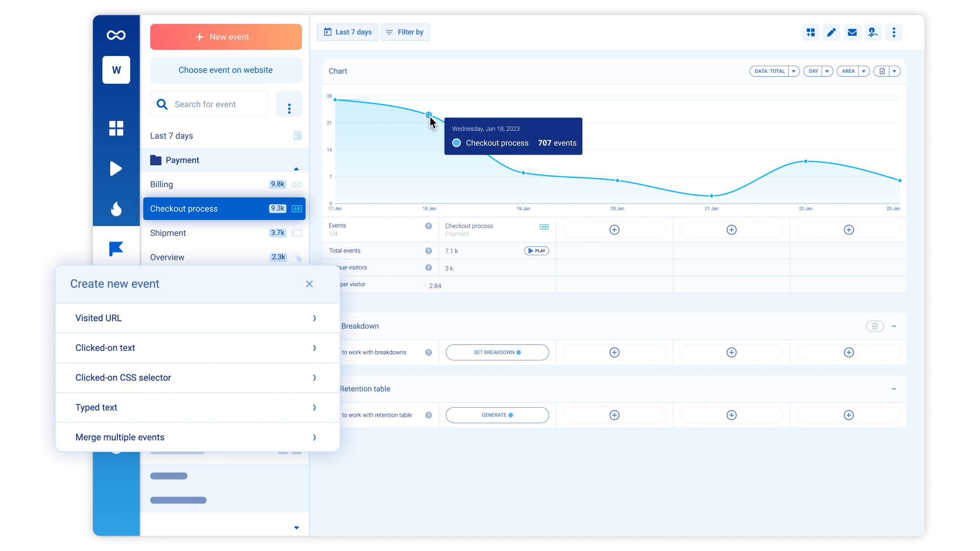Image resolution: width=980 pixels, height=551 pixels.
Task: Click the New event button
Action: pyautogui.click(x=226, y=37)
